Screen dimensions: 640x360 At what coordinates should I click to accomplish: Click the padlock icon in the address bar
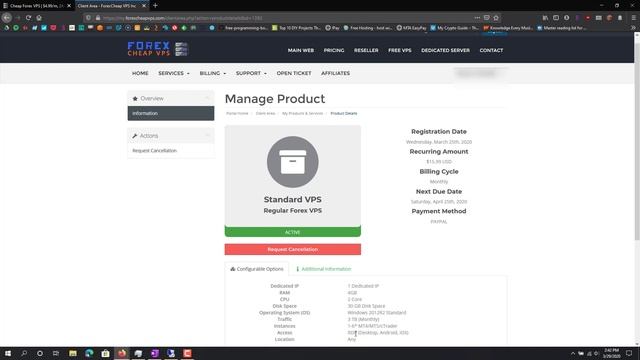pos(98,18)
